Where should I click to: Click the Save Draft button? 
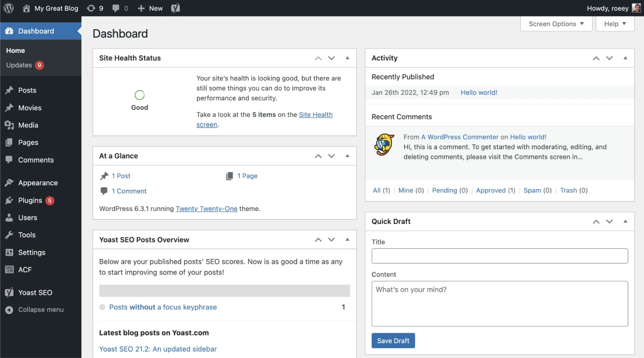pos(393,340)
